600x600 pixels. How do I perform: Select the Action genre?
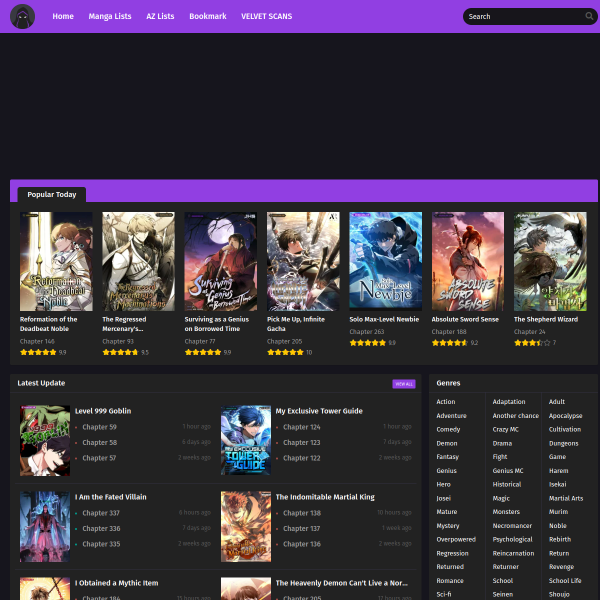click(x=446, y=402)
